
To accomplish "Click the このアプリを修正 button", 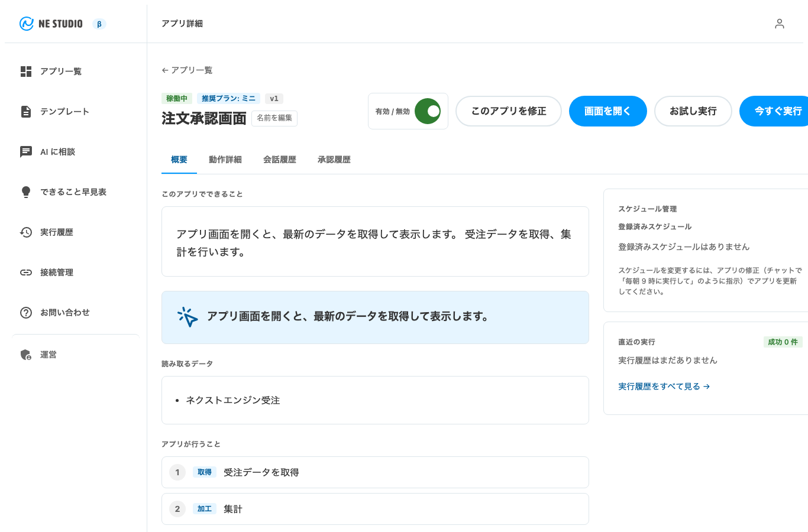I will 509,111.
